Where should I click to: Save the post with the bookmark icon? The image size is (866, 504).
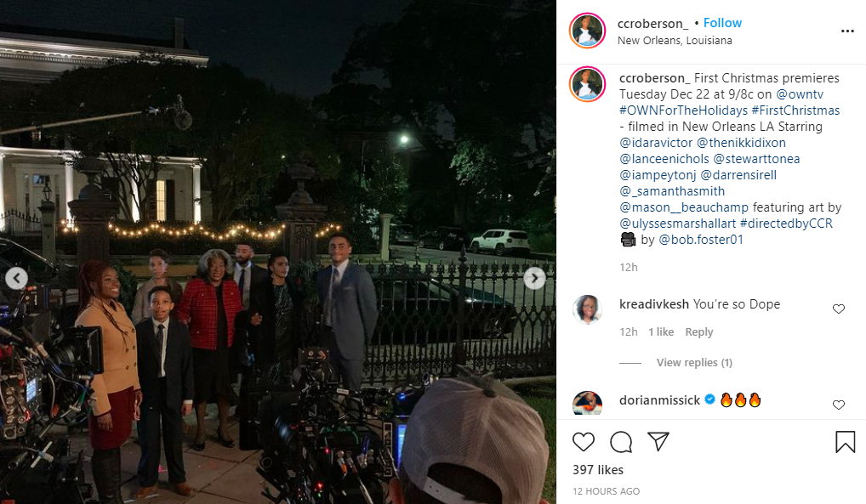pyautogui.click(x=845, y=442)
